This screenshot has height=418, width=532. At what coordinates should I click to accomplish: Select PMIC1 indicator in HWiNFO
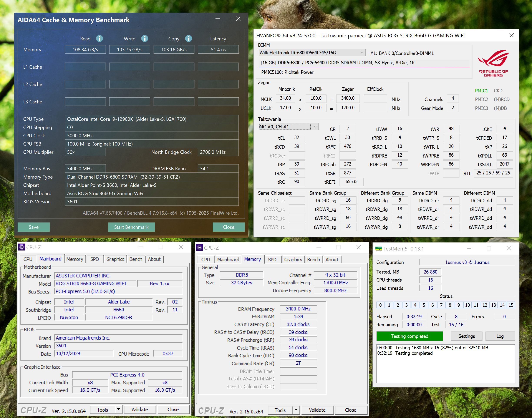coord(481,91)
